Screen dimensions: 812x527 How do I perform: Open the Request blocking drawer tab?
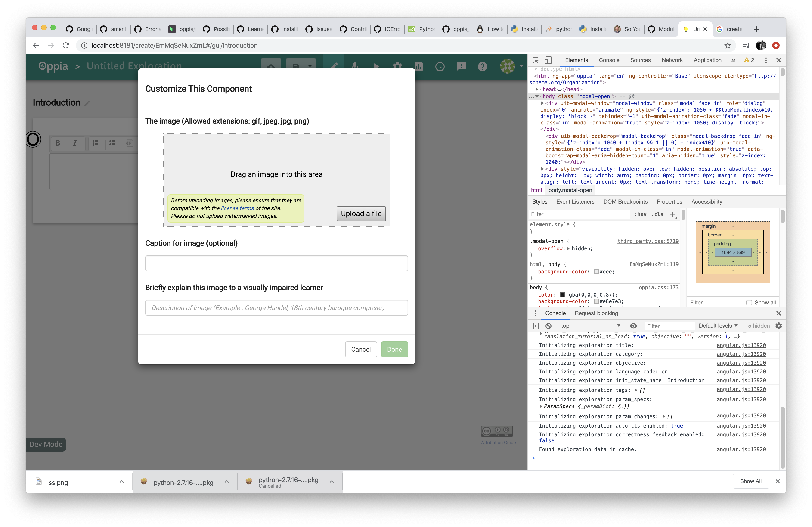[596, 313]
